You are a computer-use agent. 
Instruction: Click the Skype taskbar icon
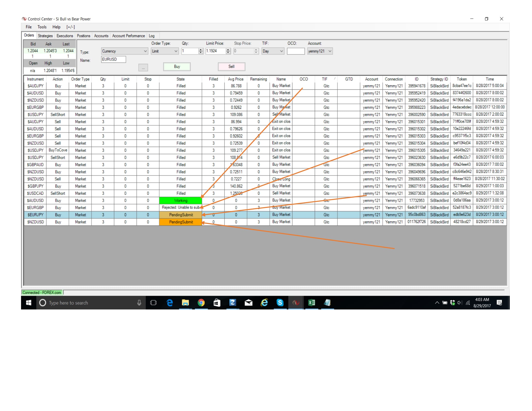coord(280,303)
